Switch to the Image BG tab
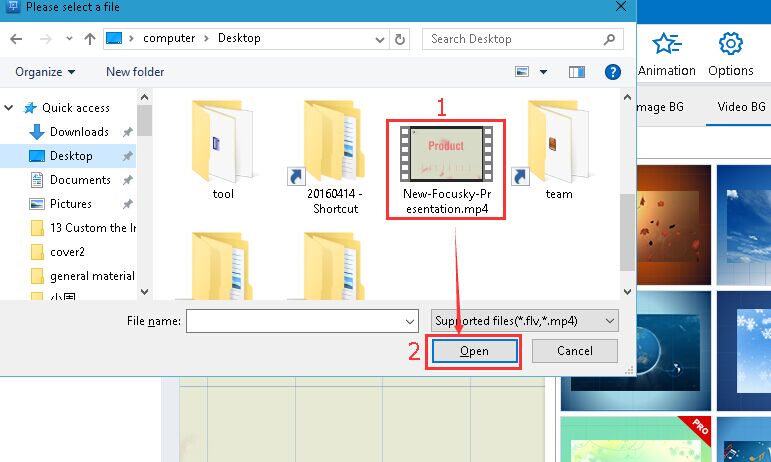Viewport: 771px width, 462px height. [660, 107]
